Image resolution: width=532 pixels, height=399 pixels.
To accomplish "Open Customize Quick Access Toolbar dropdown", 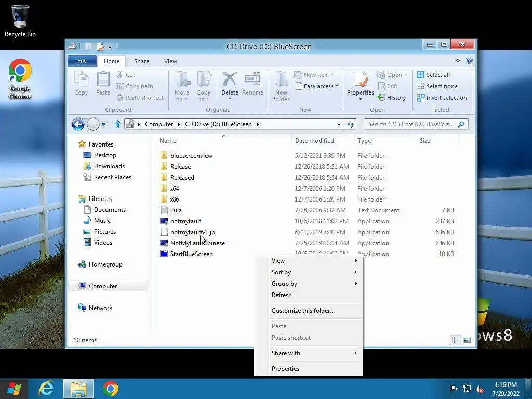I will click(x=110, y=47).
